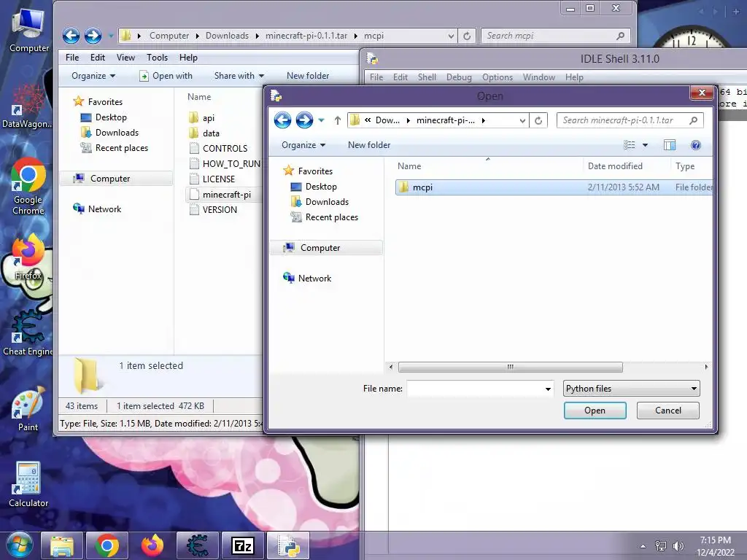Open Calculator desktop shortcut

28,484
